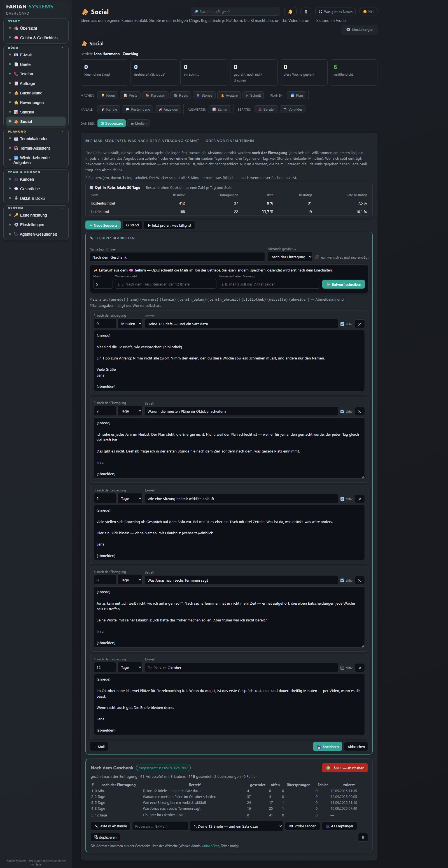Click the microphone icon in header
The image size is (448, 868).
tap(305, 11)
